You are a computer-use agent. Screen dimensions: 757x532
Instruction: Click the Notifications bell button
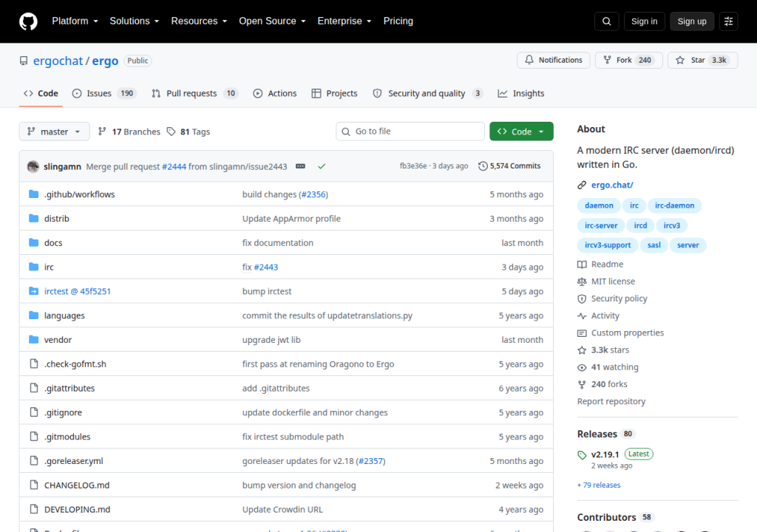click(553, 60)
